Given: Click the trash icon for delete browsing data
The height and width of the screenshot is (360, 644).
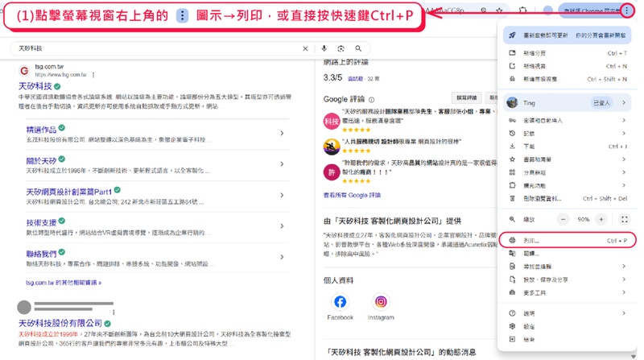Looking at the screenshot, I should click(x=512, y=198).
